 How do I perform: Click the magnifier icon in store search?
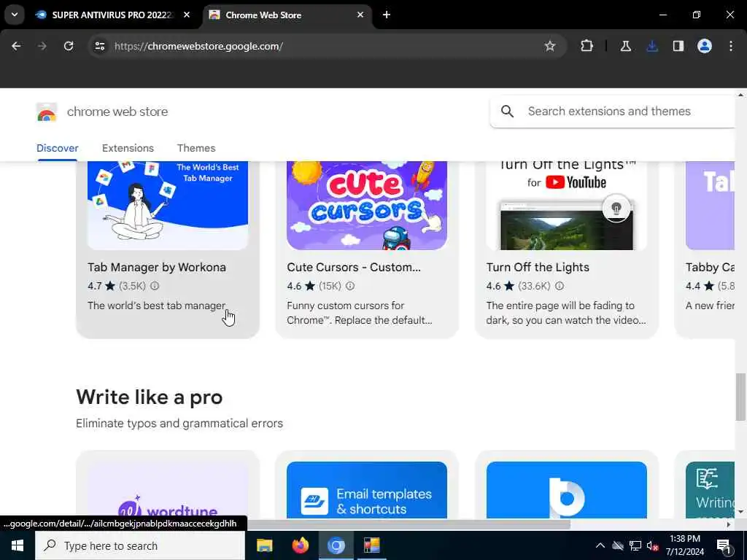click(x=508, y=112)
